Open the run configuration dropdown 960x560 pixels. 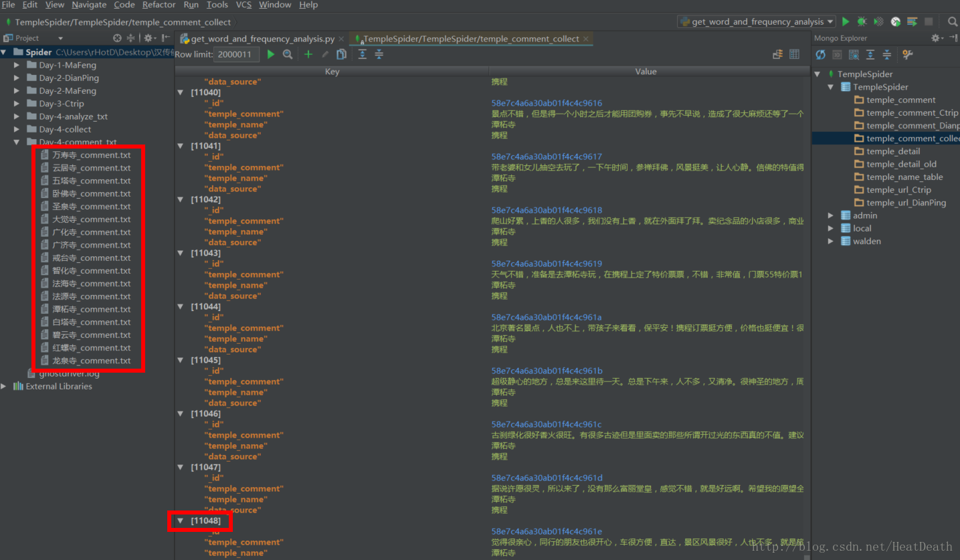click(x=757, y=21)
